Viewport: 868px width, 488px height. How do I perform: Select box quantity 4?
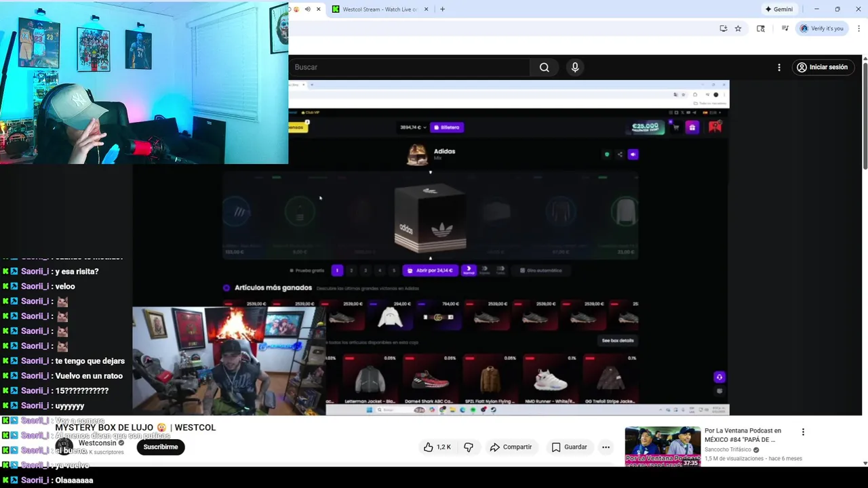click(380, 270)
